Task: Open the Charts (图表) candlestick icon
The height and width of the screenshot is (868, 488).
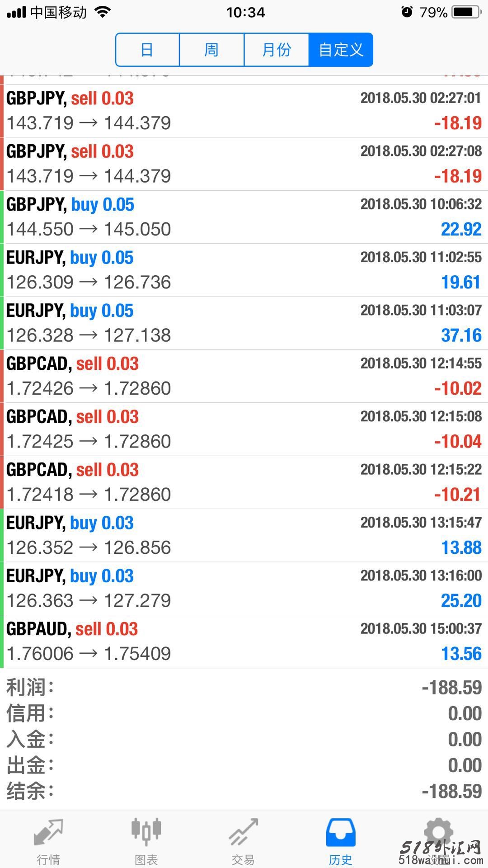Action: (146, 832)
